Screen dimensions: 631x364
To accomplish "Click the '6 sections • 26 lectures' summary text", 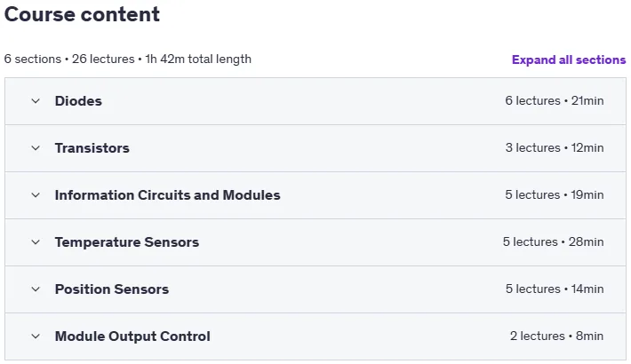I will coord(69,59).
